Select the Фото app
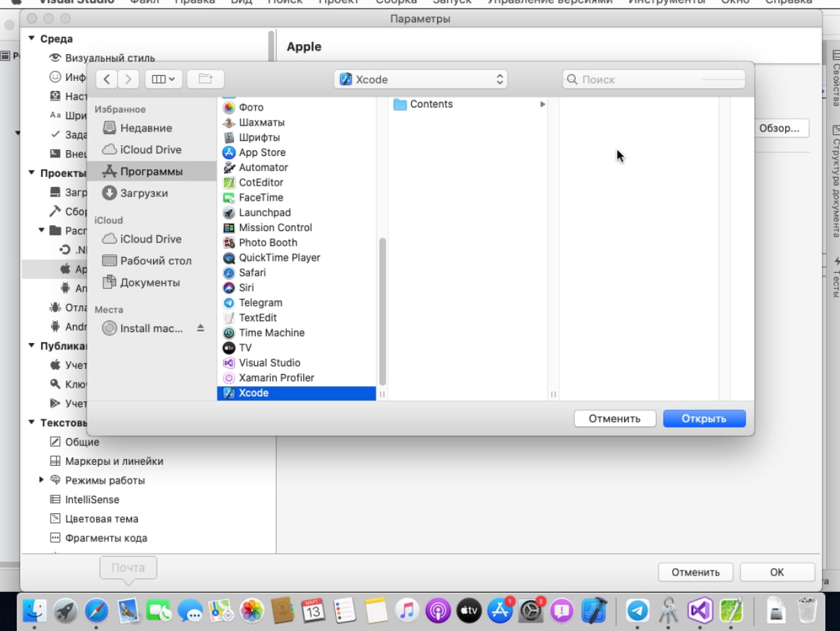 pyautogui.click(x=296, y=107)
